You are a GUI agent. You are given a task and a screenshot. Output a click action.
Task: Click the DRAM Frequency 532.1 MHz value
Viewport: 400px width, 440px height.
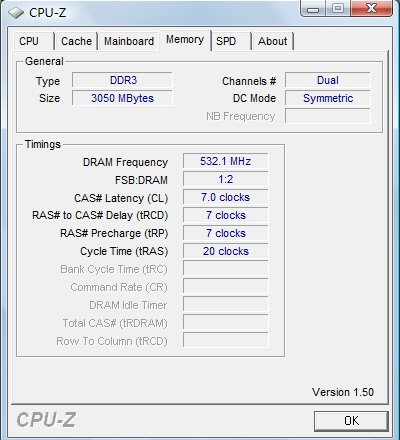click(226, 161)
